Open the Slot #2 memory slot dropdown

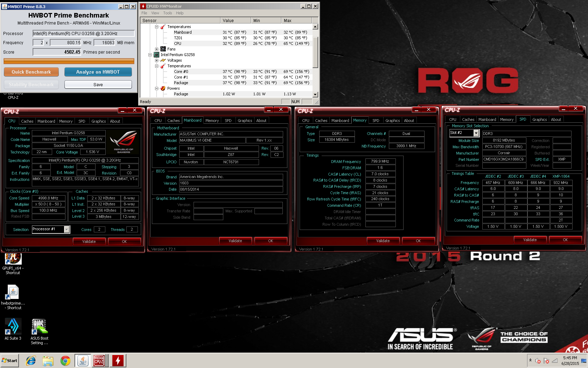click(x=476, y=133)
